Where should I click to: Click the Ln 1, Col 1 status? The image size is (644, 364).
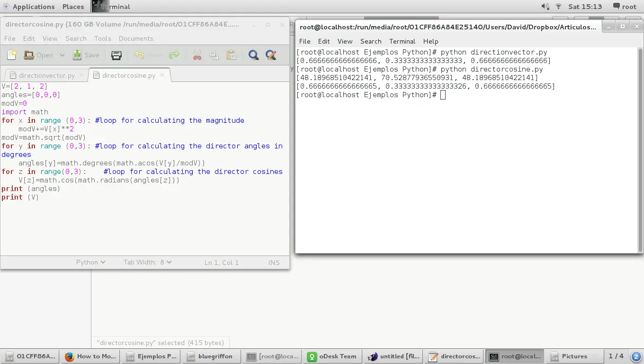coord(222,262)
